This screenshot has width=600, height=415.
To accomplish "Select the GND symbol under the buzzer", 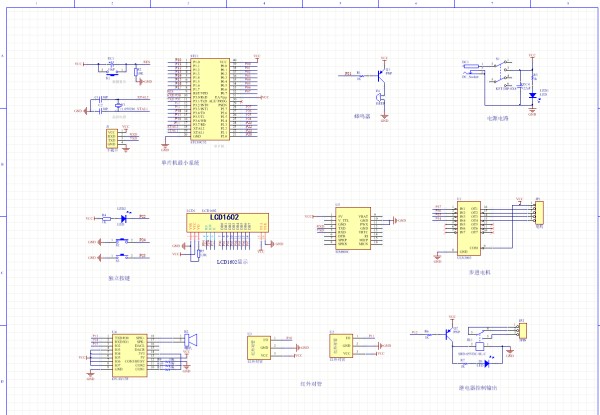I will pyautogui.click(x=385, y=117).
